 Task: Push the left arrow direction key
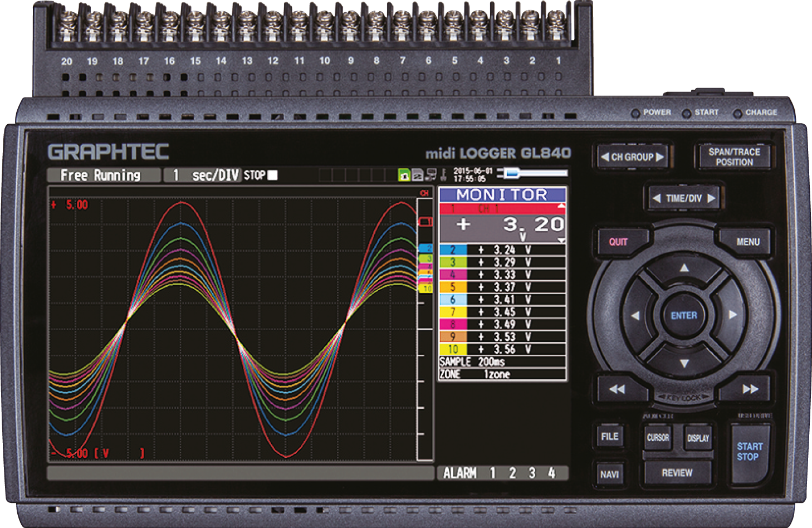[x=635, y=315]
